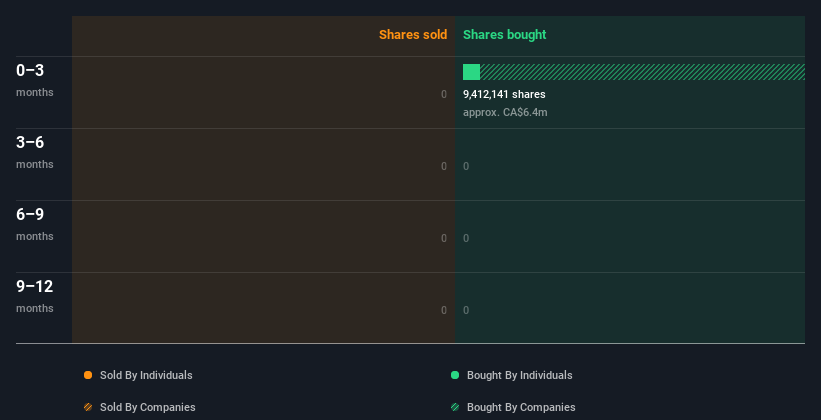821x420 pixels.
Task: Click the approx. CA$6.4m text
Action: 505,112
